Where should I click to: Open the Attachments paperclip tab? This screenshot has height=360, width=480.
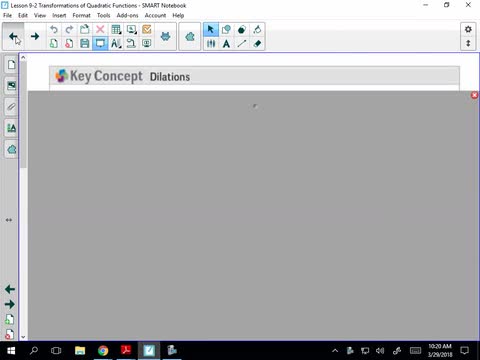coord(11,107)
